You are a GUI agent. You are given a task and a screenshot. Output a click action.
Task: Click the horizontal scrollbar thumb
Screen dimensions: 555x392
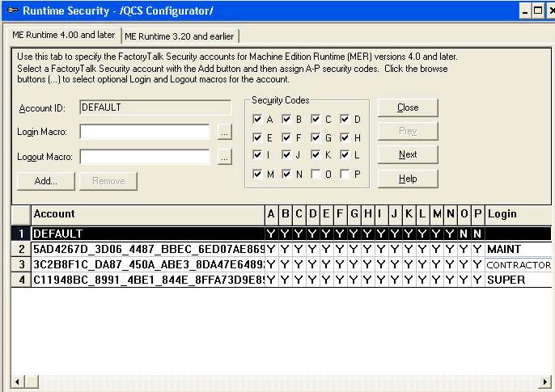click(x=32, y=381)
